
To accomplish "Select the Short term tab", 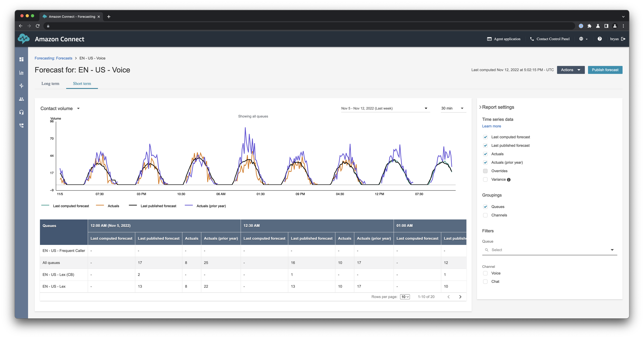I will (82, 84).
